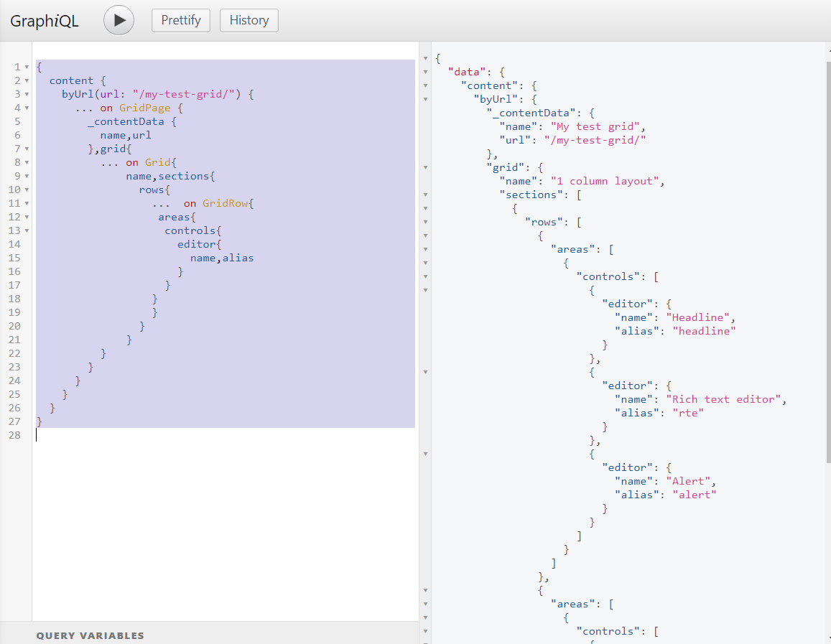
Task: Collapse the 'controls{' block on line 13
Action: (27, 231)
